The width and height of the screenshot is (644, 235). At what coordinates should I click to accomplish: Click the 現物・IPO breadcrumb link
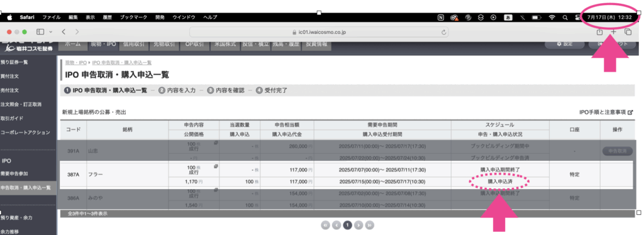(76, 63)
